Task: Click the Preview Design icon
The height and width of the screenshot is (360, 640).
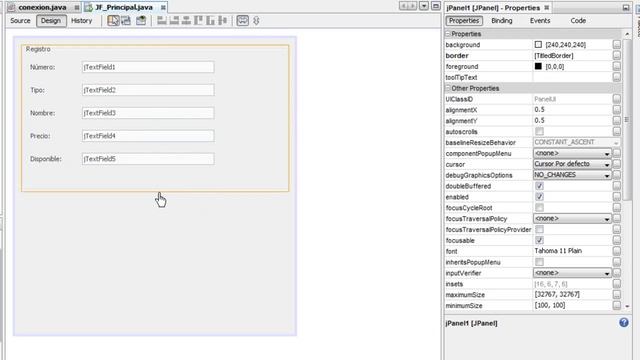Action: (x=141, y=20)
